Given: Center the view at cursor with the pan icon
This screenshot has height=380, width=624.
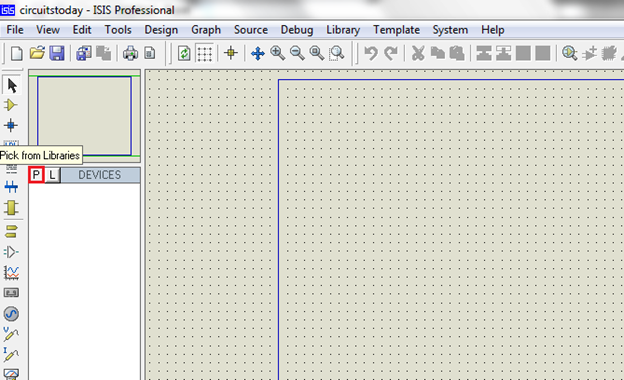Looking at the screenshot, I should [x=258, y=53].
